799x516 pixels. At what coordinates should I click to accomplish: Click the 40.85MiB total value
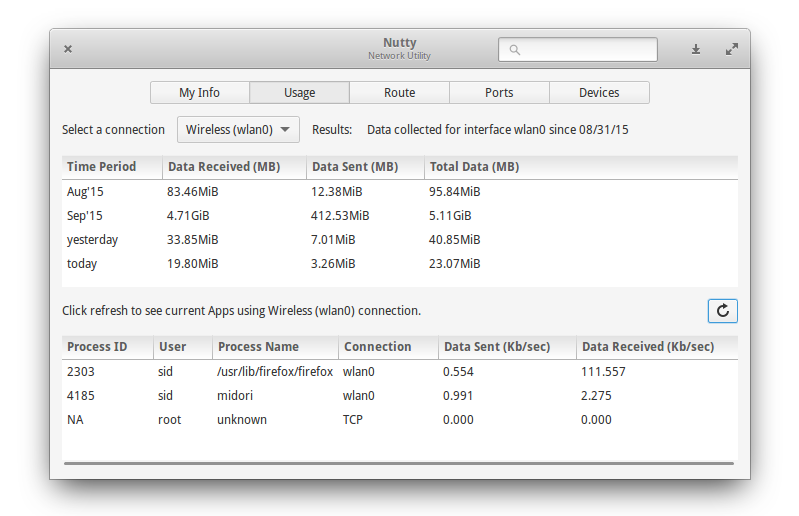455,240
